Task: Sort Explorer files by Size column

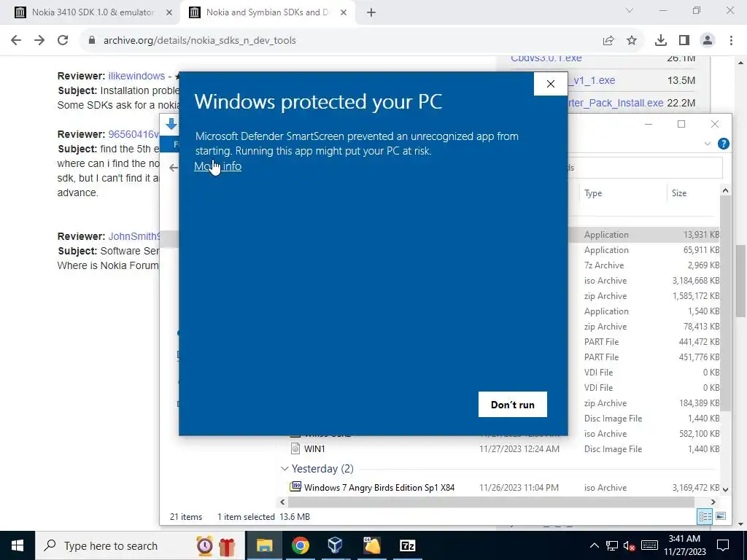Action: click(679, 192)
